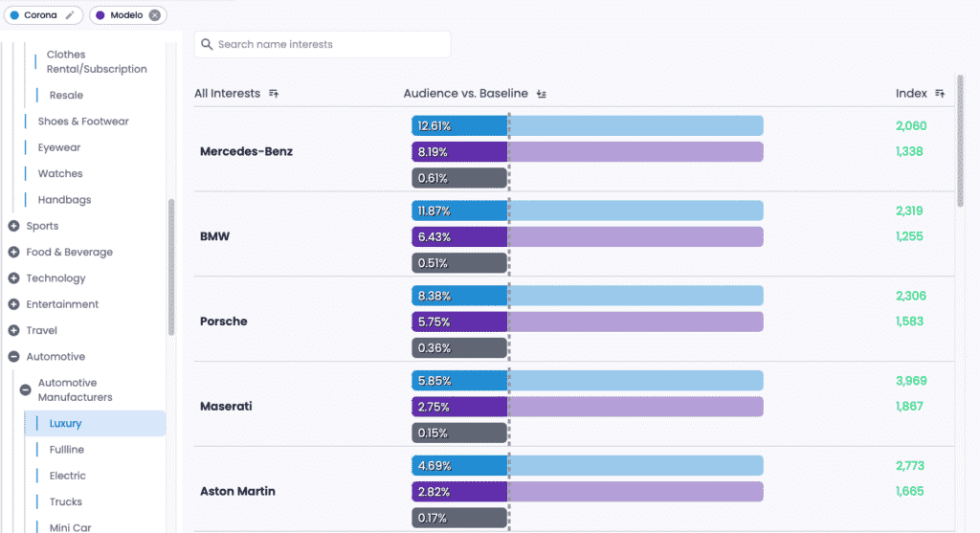Click the Porsche row label

pos(224,322)
